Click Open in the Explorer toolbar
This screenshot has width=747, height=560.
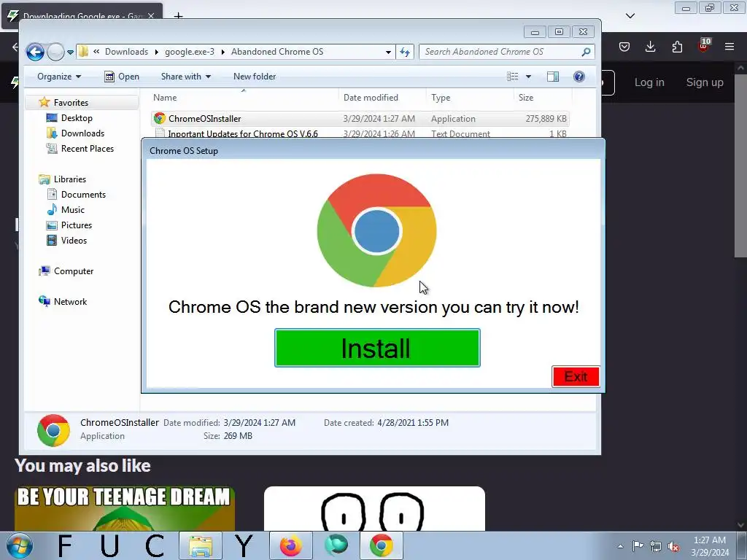pyautogui.click(x=122, y=76)
